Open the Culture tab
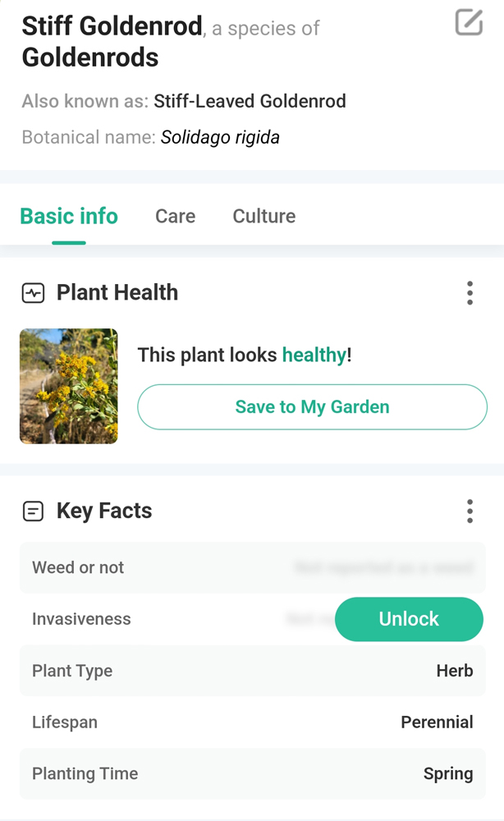The image size is (504, 821). pos(263,216)
